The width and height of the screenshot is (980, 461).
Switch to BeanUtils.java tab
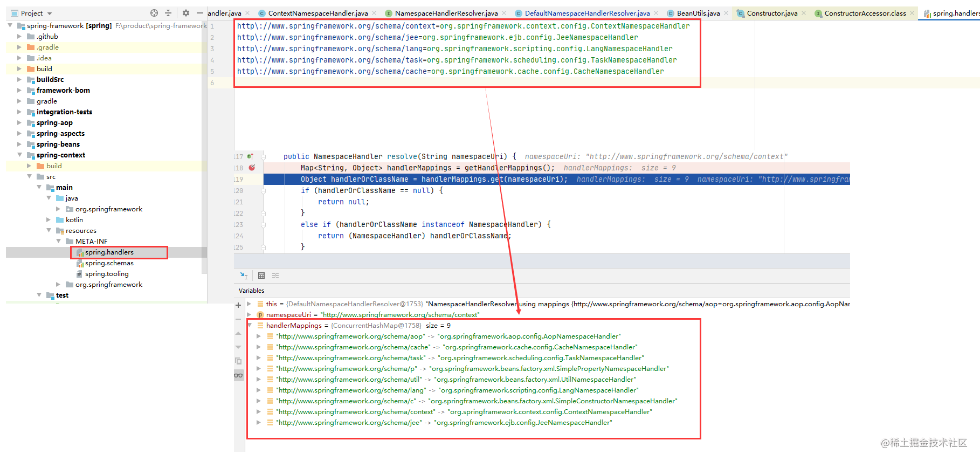coord(698,13)
